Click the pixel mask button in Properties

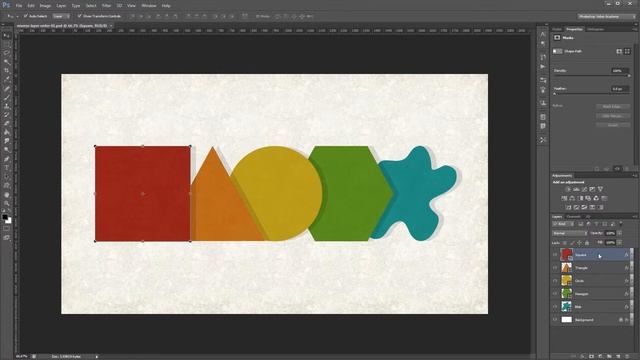point(619,51)
